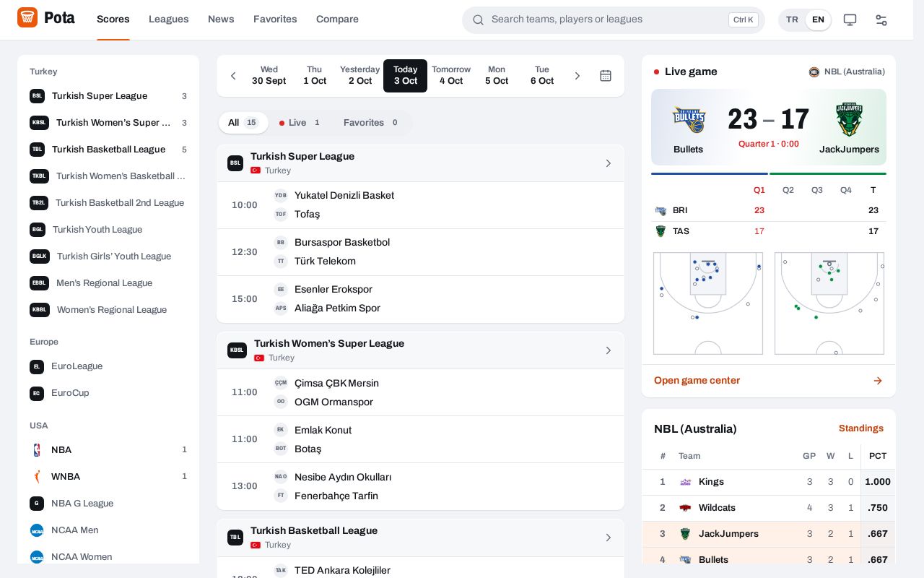Click Open game center link
924x578 pixels.
[x=697, y=381]
